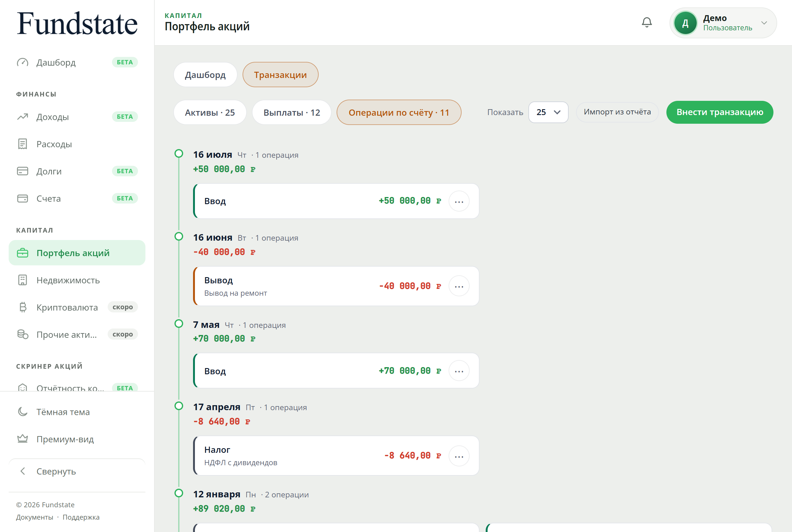Click the Недвижимость building icon
Screen dimensions: 792x532
coord(23,280)
